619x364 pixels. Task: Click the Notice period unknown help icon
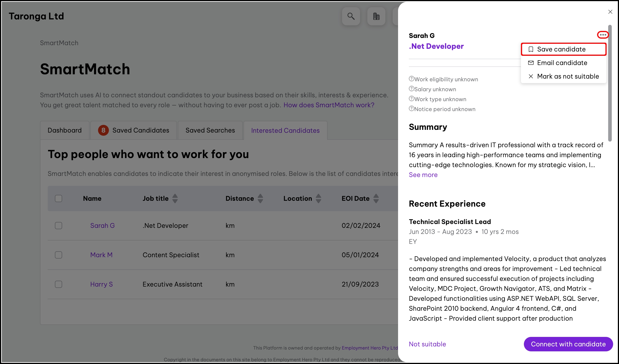click(411, 108)
